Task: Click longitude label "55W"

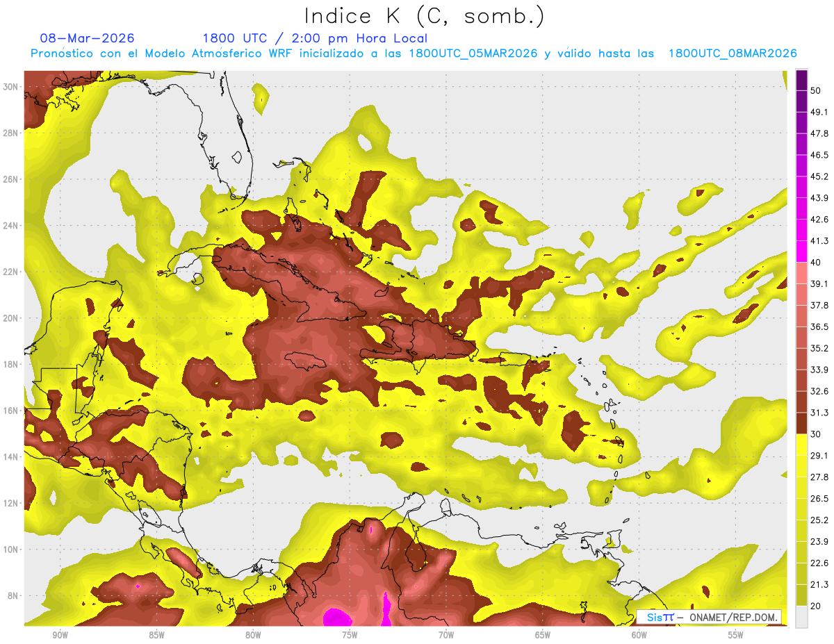Action: tap(736, 636)
